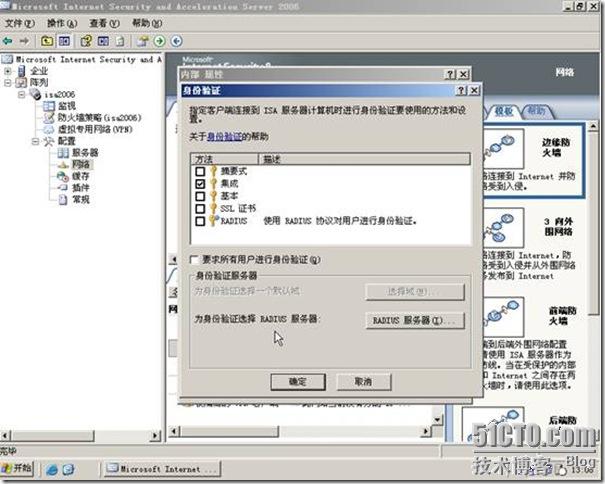This screenshot has width=605, height=484.
Task: Click the 描述 column header
Action: tap(364, 159)
